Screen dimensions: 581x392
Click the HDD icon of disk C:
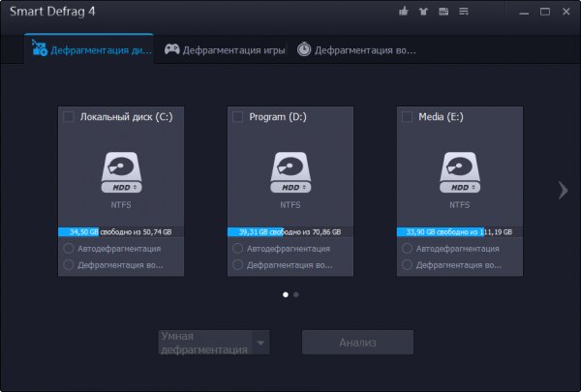121,172
